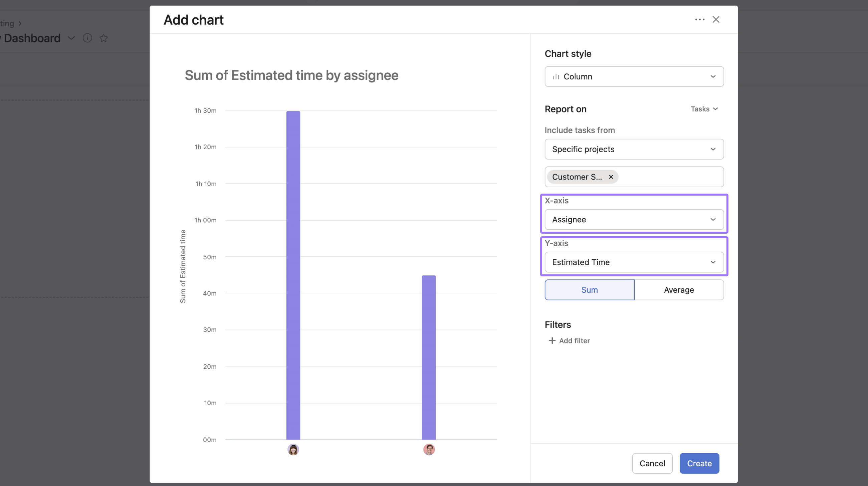Open the Chart style Column dropdown

coord(634,76)
